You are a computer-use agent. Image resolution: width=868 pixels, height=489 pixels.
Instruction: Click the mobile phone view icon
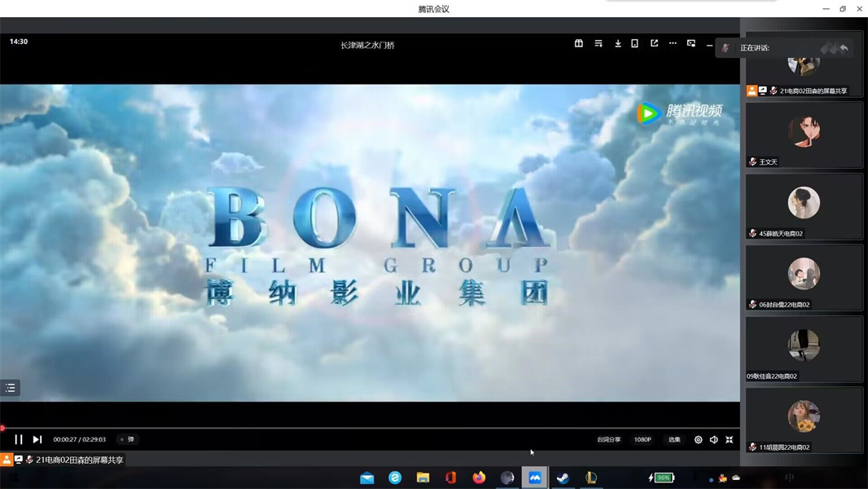[x=635, y=43]
